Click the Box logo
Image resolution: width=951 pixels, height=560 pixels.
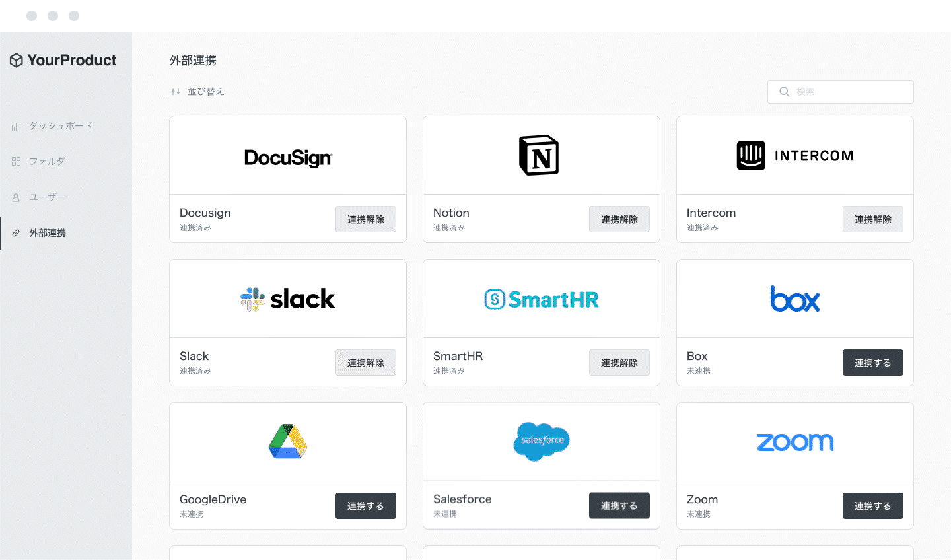[795, 299]
